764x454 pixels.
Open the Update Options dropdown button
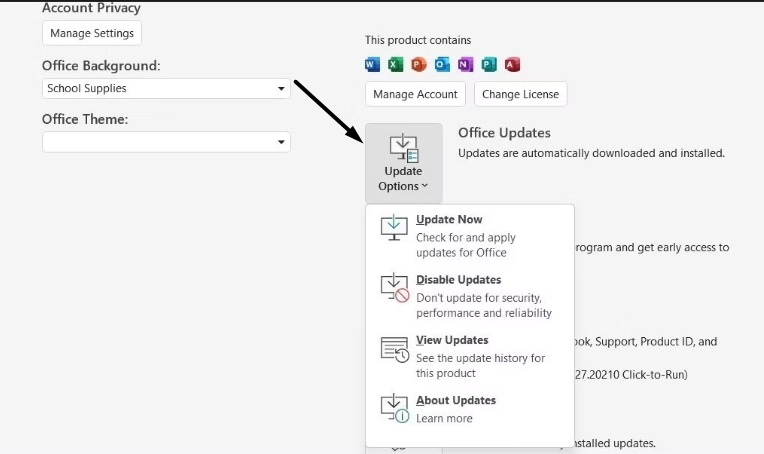coord(403,163)
